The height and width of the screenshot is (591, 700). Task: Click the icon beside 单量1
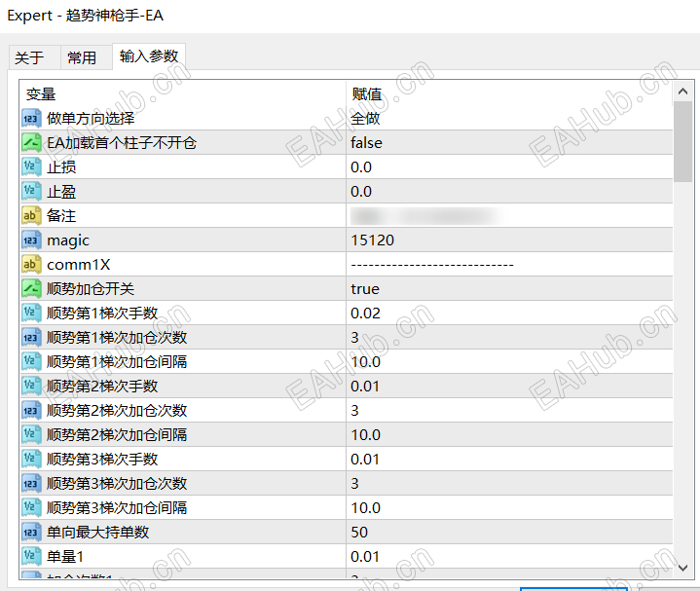point(31,556)
